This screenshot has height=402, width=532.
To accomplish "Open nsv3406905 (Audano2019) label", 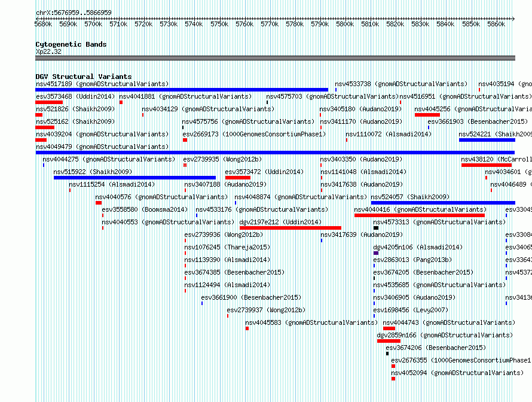I will 414,297.
